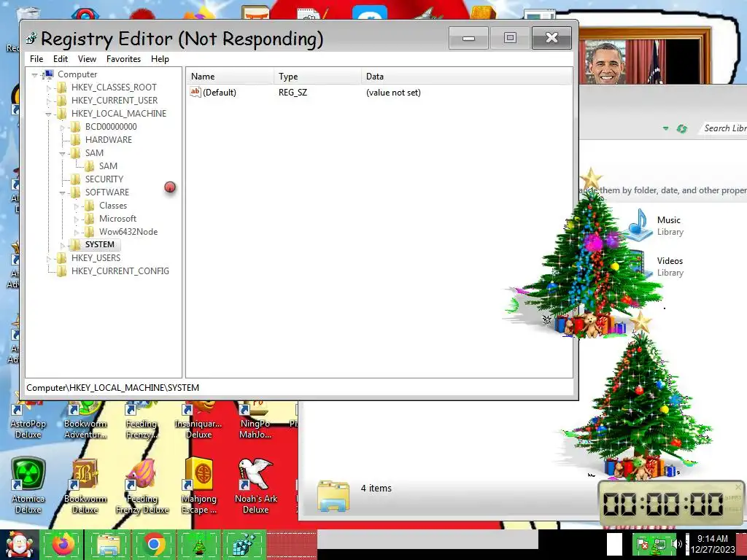Click the green refresh icon in Libraries window

682,128
